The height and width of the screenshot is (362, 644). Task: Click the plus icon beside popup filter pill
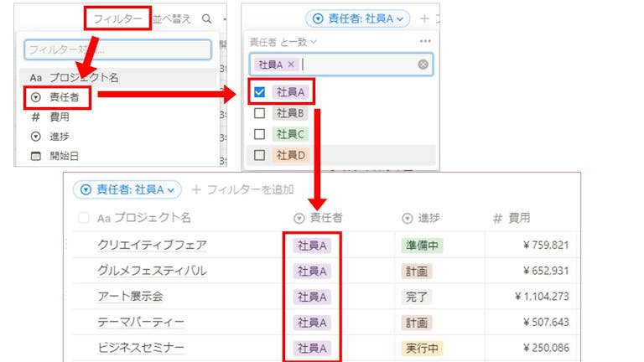pyautogui.click(x=424, y=19)
